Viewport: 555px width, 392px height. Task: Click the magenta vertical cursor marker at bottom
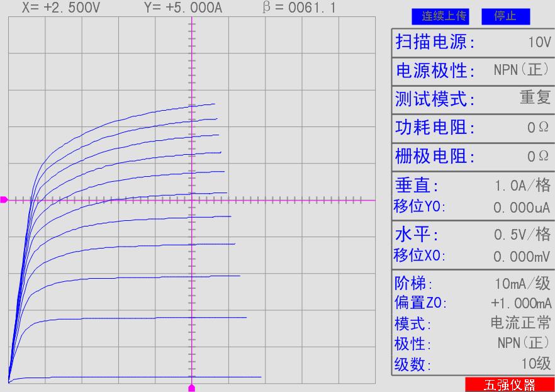click(192, 388)
